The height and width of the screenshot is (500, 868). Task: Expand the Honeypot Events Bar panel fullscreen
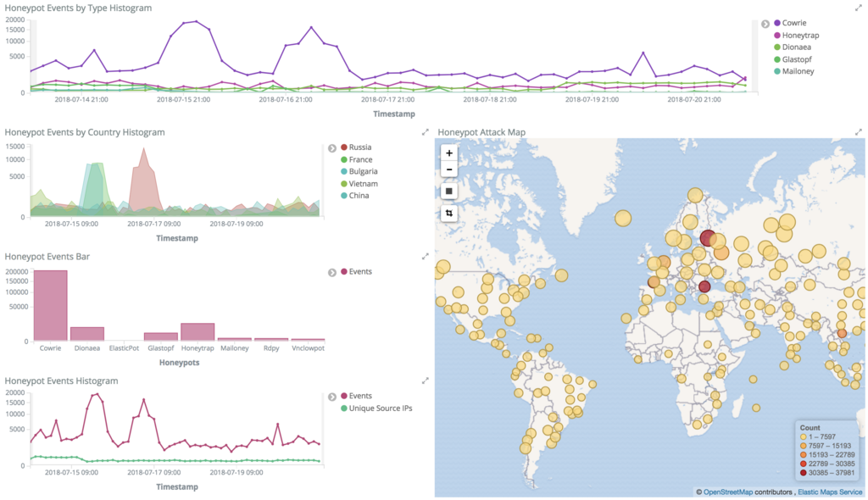(426, 257)
